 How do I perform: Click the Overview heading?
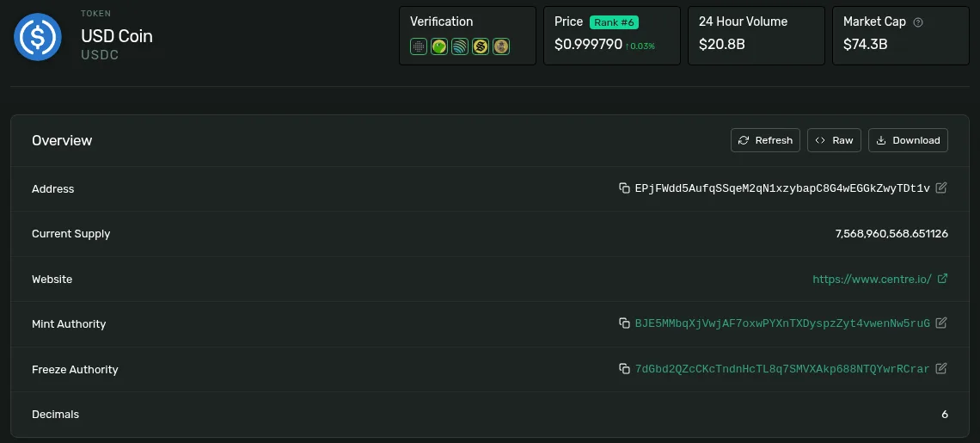click(x=62, y=140)
